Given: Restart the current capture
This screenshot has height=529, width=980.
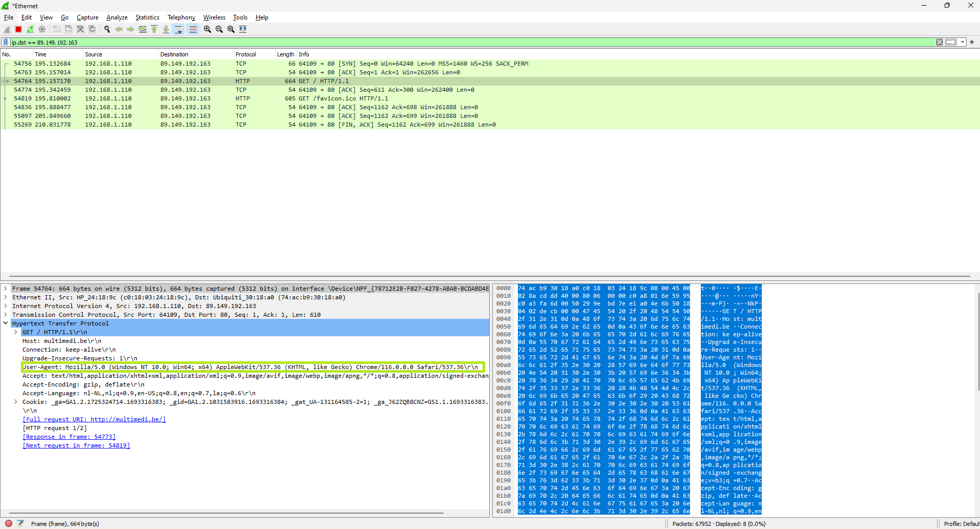Looking at the screenshot, I should [x=30, y=29].
